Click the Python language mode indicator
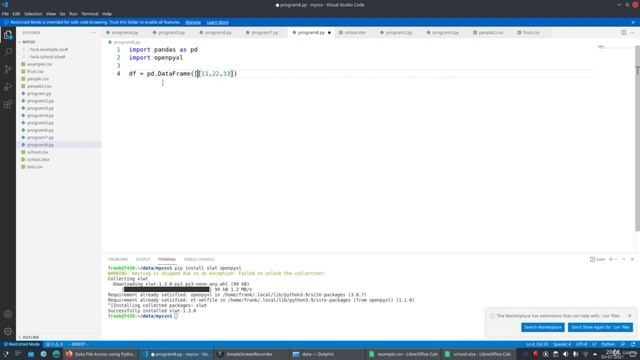The height and width of the screenshot is (360, 640). (x=608, y=344)
